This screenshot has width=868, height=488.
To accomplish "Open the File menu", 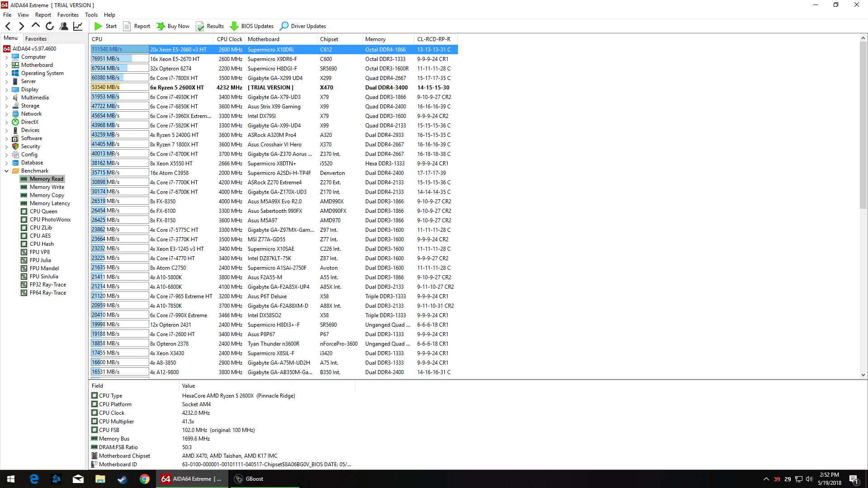I will 7,15.
